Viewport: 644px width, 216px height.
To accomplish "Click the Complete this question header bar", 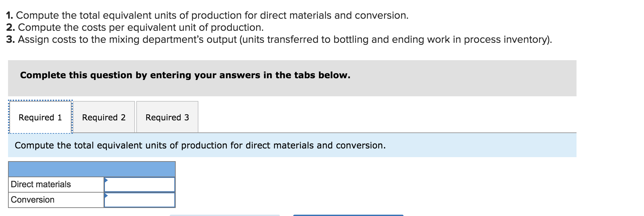I will pos(185,75).
